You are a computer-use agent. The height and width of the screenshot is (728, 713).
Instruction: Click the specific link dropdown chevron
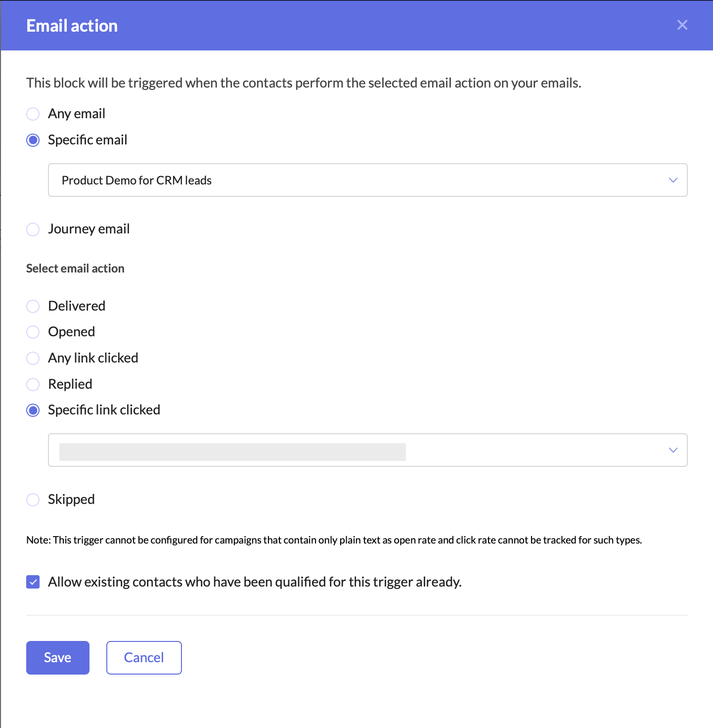pyautogui.click(x=672, y=450)
